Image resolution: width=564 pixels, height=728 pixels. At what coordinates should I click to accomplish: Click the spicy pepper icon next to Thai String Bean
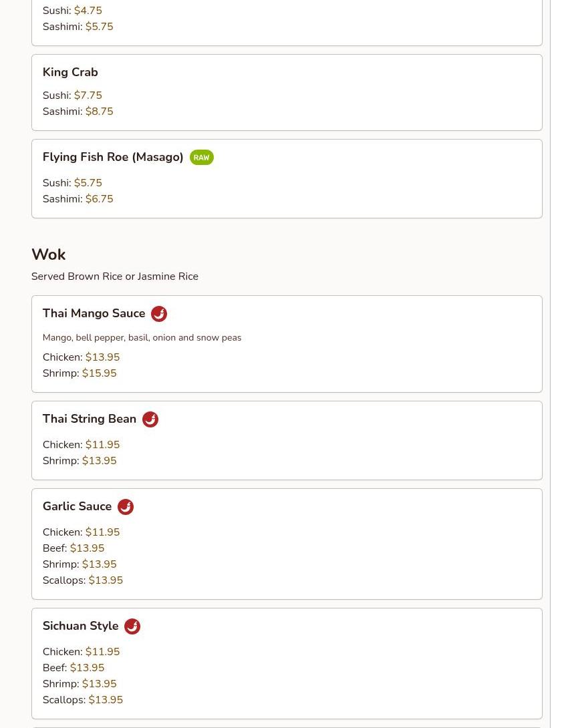[150, 419]
